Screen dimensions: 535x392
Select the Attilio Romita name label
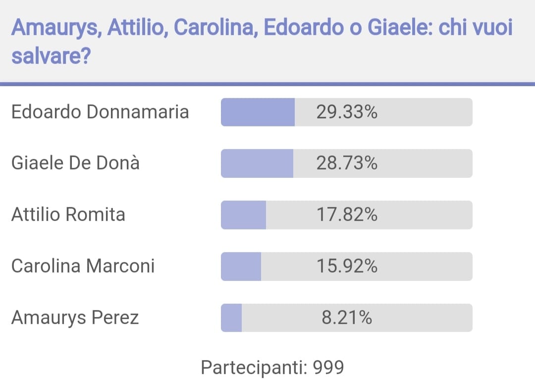click(68, 215)
